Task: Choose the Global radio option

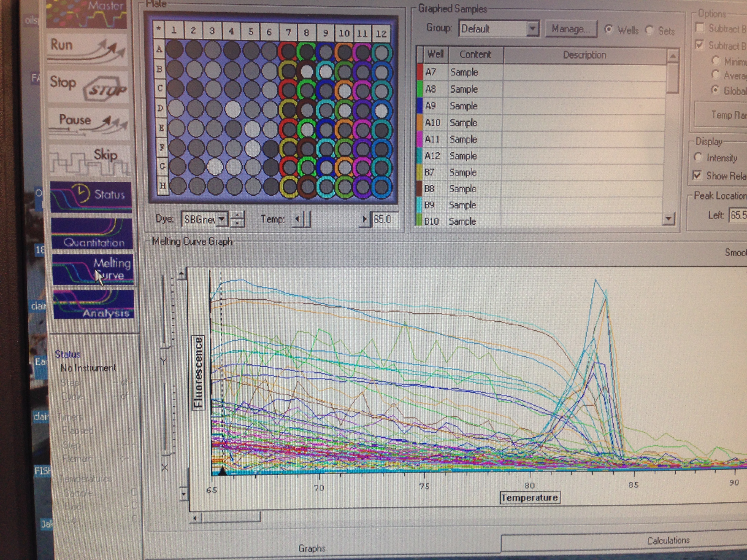Action: click(715, 90)
